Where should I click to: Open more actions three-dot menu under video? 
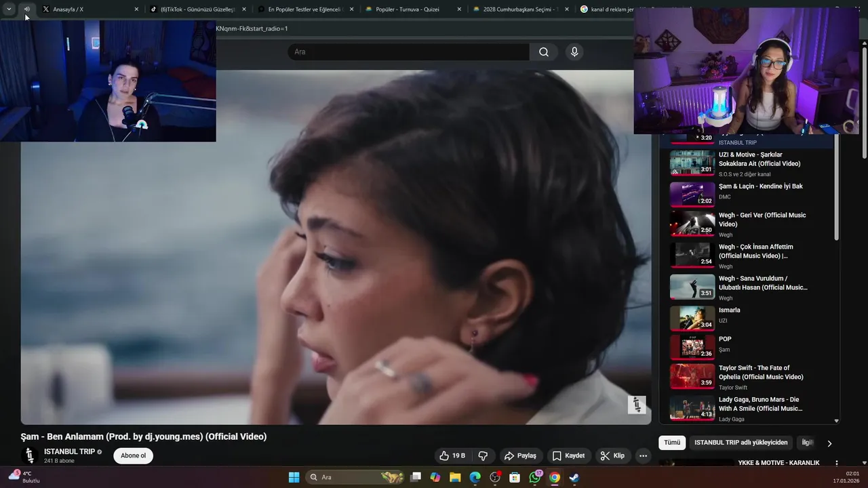(643, 455)
